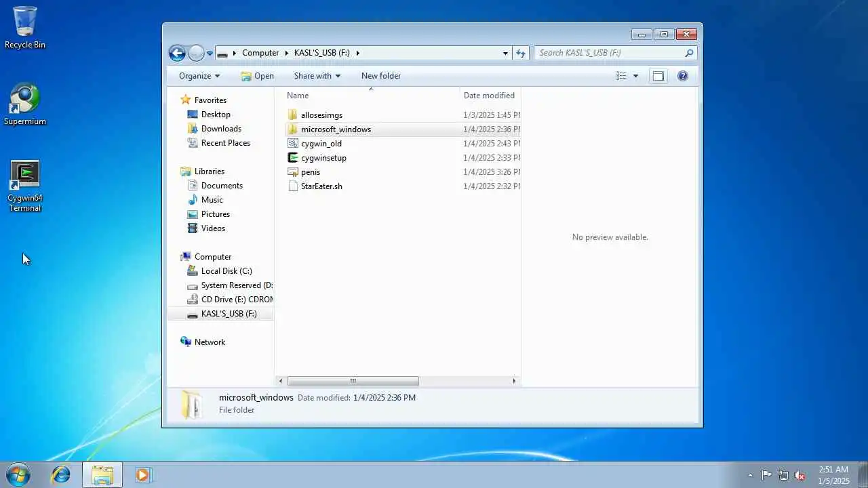The image size is (868, 488).
Task: Click the 1/3/2025 1:45 PM date cell
Action: pos(492,115)
